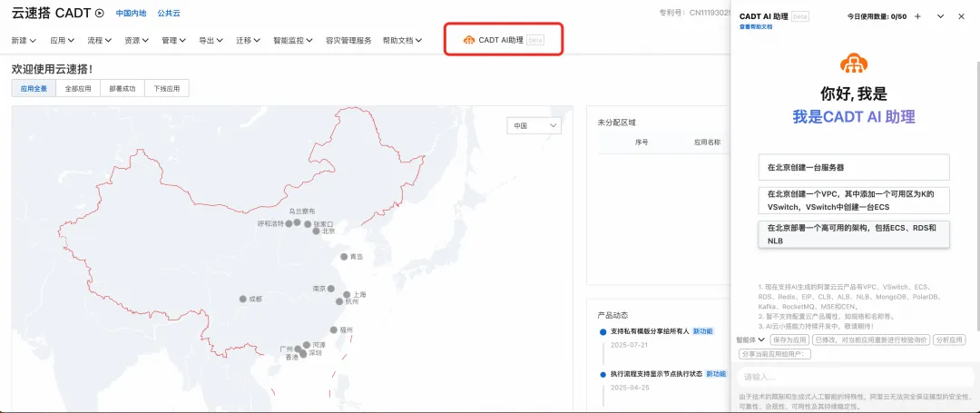Click the 河源 city marker on the map
Image resolution: width=980 pixels, height=413 pixels.
(x=307, y=344)
